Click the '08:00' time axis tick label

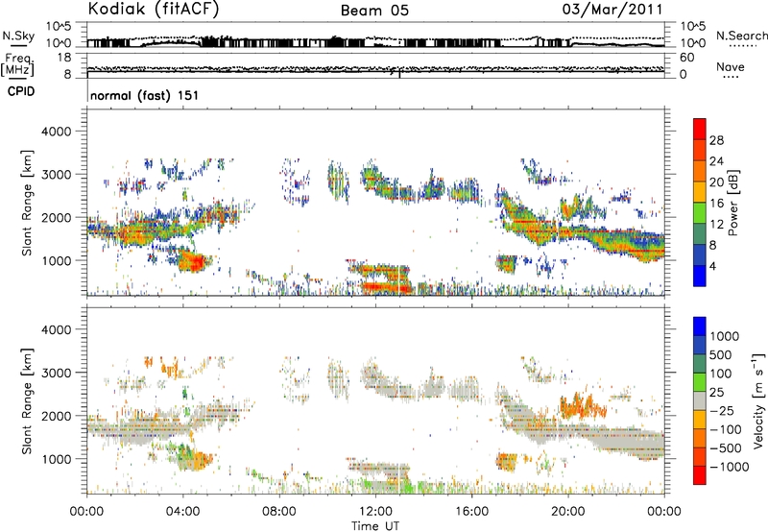coord(279,512)
